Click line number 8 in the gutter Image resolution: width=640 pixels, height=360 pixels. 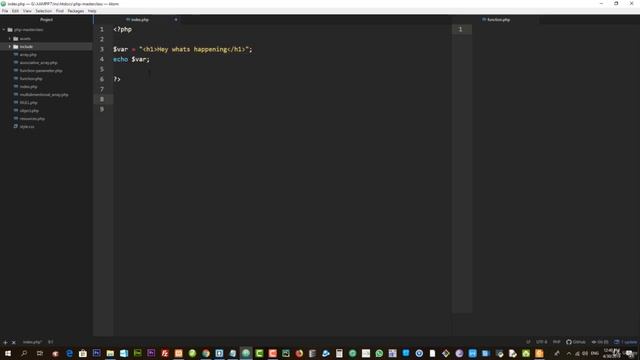click(102, 99)
